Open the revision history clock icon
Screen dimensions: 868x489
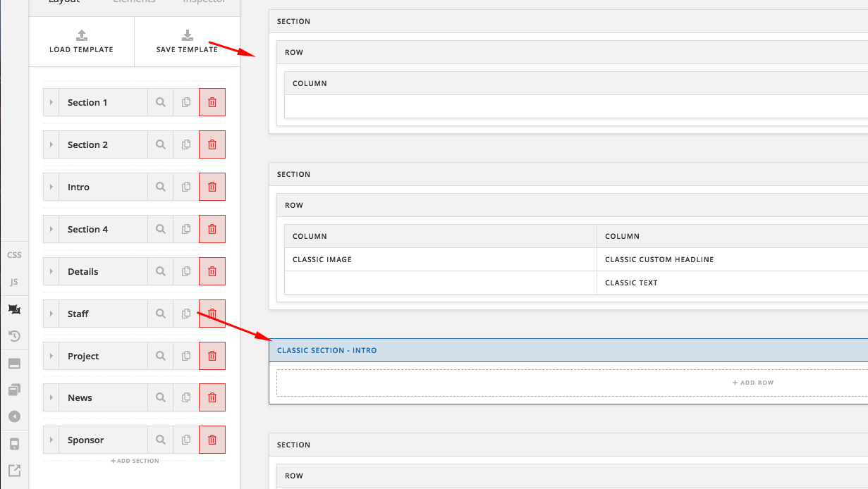[x=14, y=336]
